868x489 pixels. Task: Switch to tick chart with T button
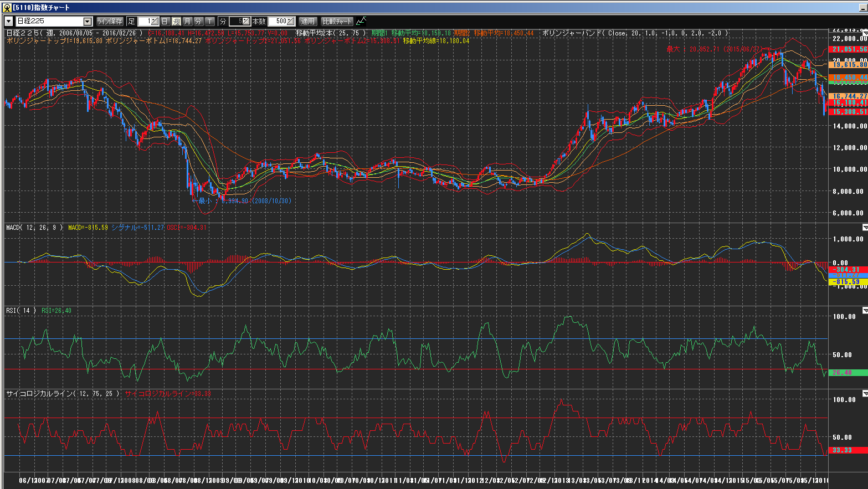(210, 21)
